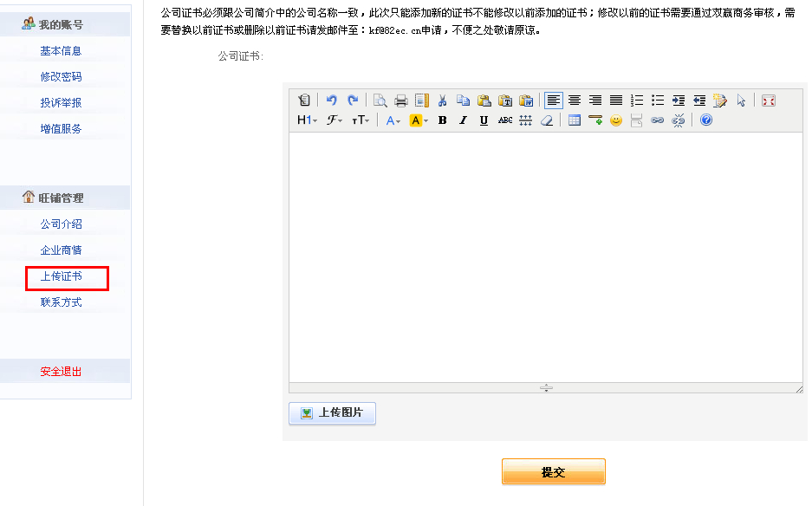Click the insert hyperlink icon
The width and height of the screenshot is (812, 506).
657,120
